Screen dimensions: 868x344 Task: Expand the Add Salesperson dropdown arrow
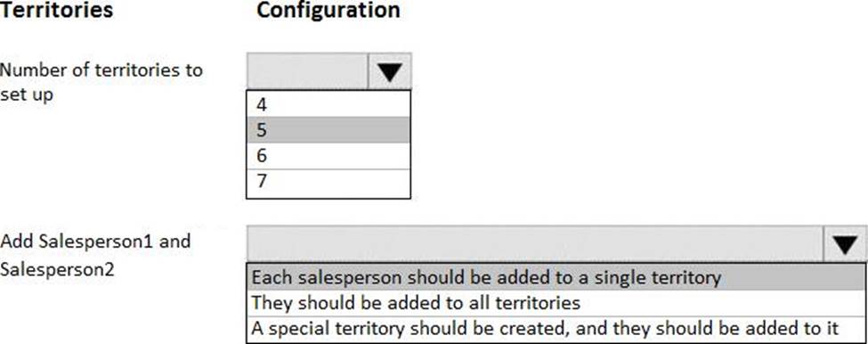click(x=845, y=243)
